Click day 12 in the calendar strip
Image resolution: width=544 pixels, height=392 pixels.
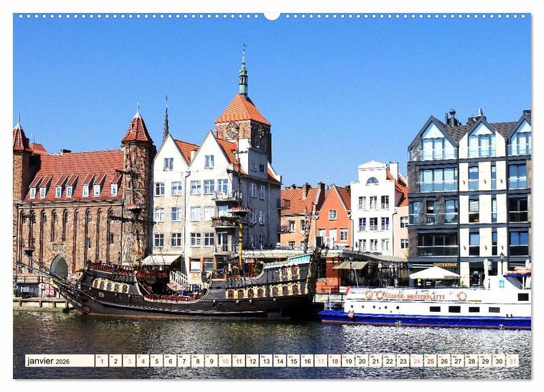point(252,361)
